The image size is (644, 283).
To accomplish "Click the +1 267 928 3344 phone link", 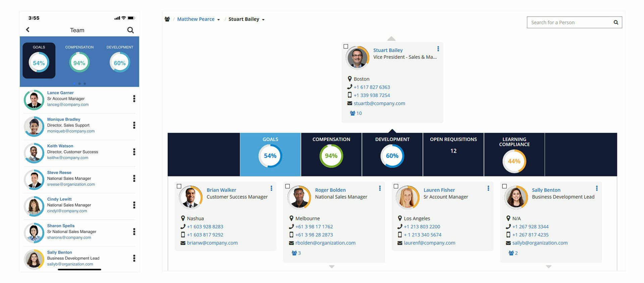I will point(530,227).
